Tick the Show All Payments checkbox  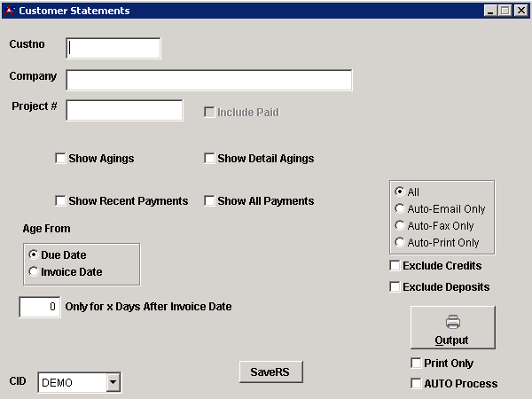(x=210, y=201)
